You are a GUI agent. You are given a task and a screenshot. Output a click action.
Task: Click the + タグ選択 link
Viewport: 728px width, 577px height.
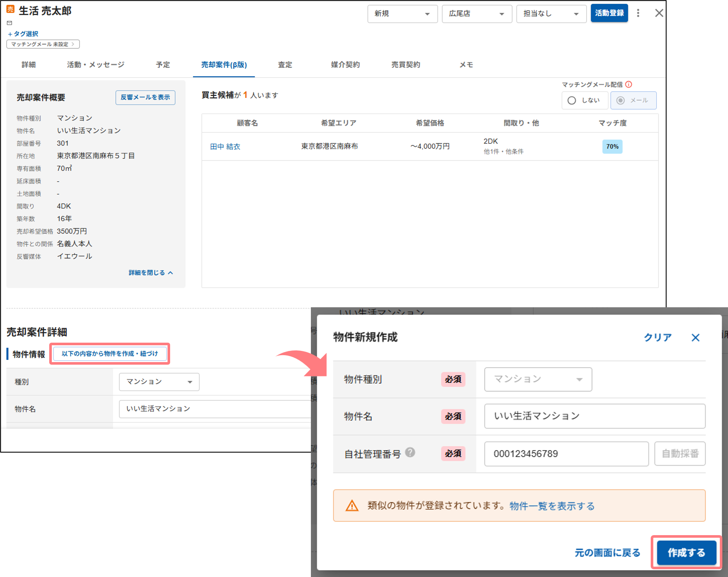tap(23, 34)
